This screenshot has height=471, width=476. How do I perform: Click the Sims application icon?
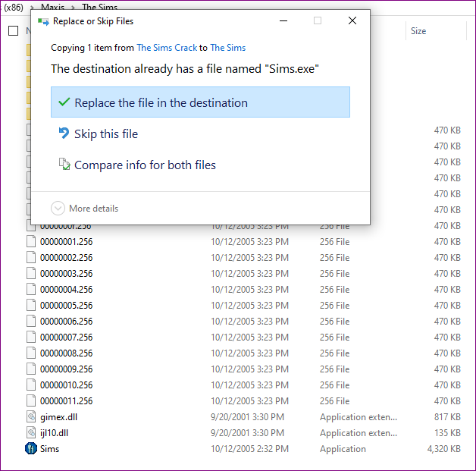coord(31,448)
